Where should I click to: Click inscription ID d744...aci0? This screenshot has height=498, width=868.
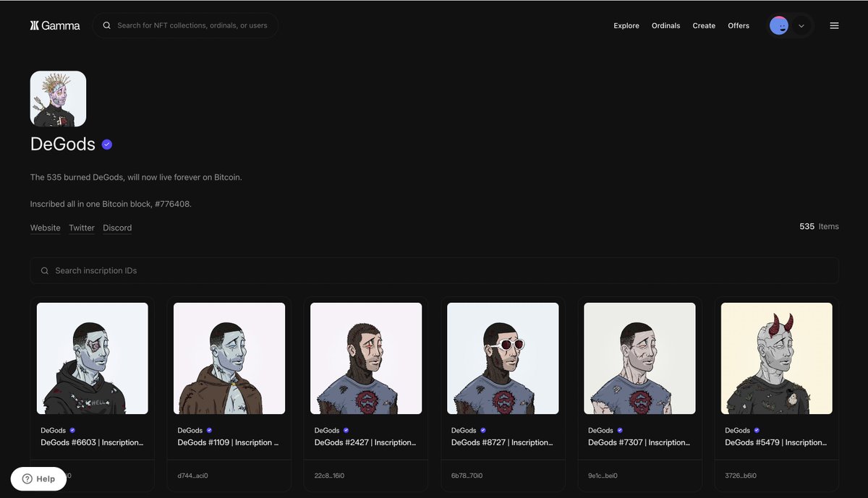click(x=192, y=476)
